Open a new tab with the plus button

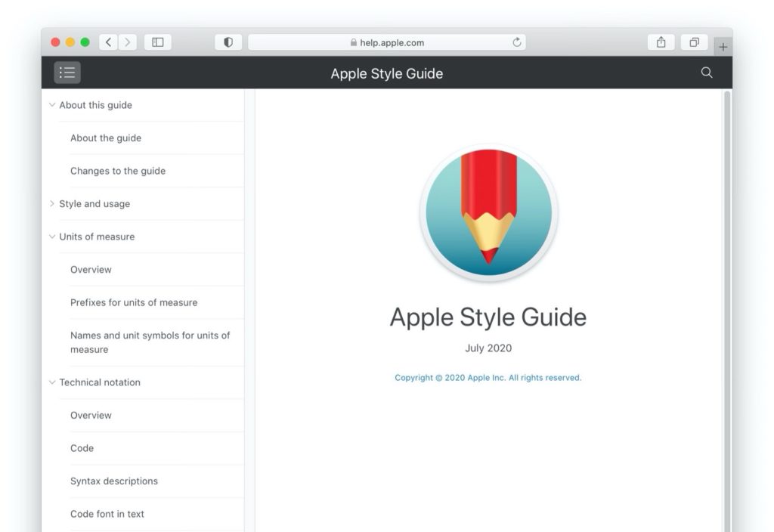[x=723, y=45]
